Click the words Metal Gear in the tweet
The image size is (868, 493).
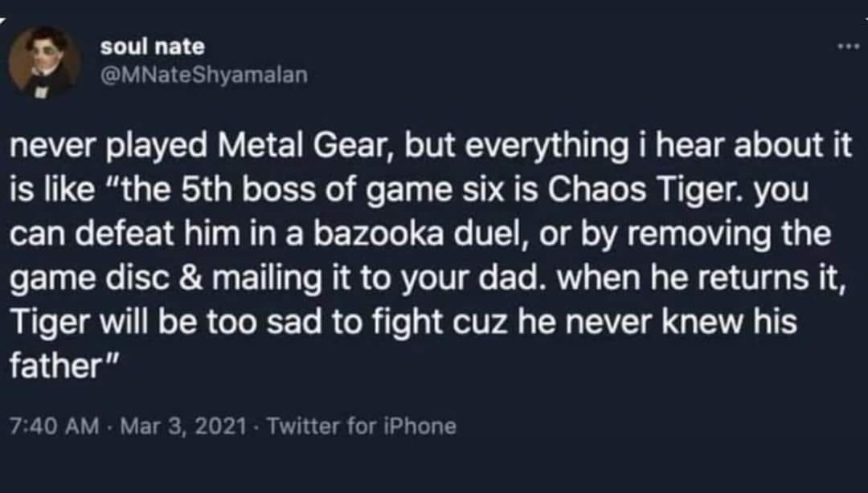[x=305, y=146]
